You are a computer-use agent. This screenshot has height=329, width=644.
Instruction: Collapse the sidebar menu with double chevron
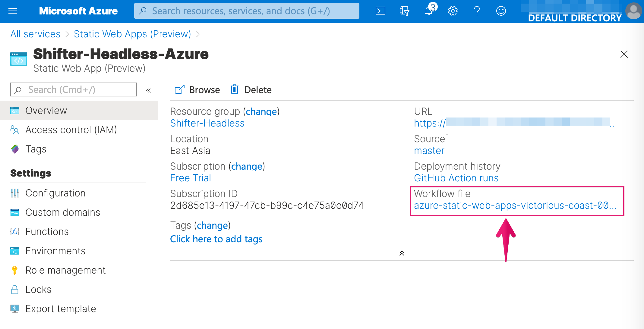click(148, 90)
